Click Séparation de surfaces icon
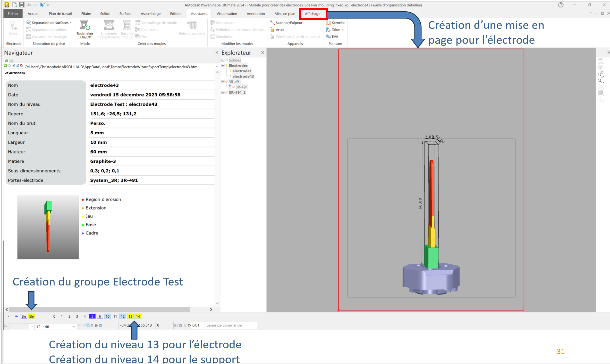 coord(29,23)
